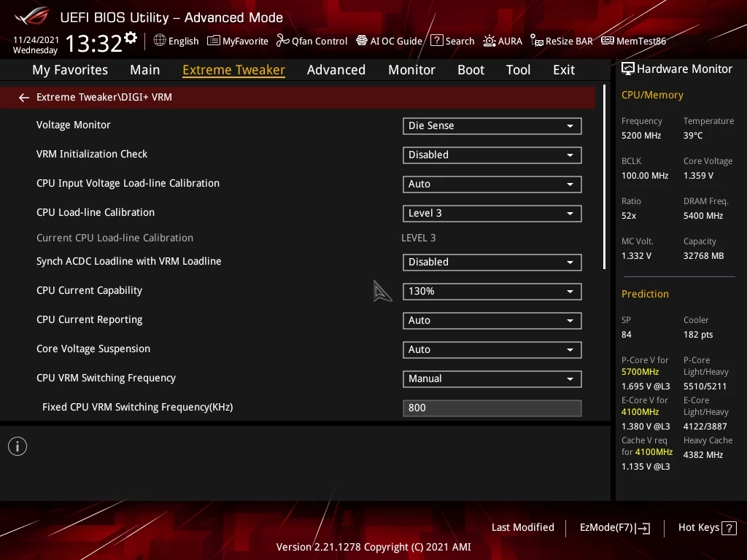Screen dimensions: 747x560
Task: Click the 4382 MHz Heavy Cache value
Action: click(703, 454)
